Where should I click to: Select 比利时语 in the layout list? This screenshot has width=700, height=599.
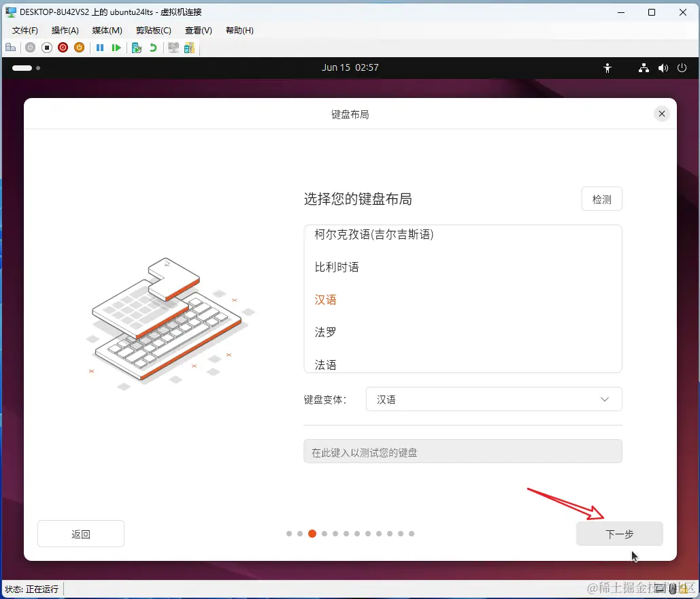463,267
